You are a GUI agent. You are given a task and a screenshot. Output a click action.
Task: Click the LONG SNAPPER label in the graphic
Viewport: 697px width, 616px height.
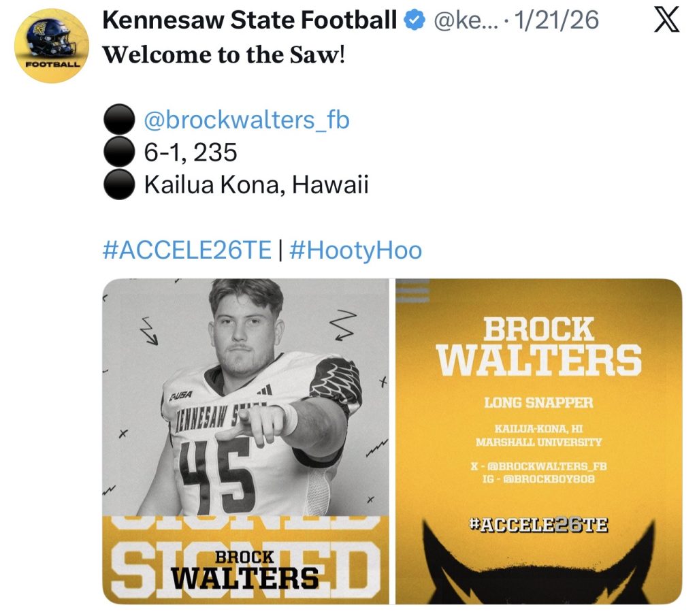tap(538, 402)
